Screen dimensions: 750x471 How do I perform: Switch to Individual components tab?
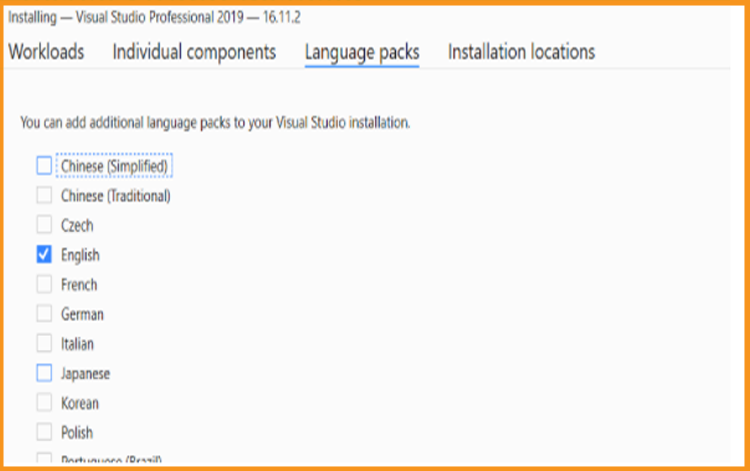tap(194, 52)
